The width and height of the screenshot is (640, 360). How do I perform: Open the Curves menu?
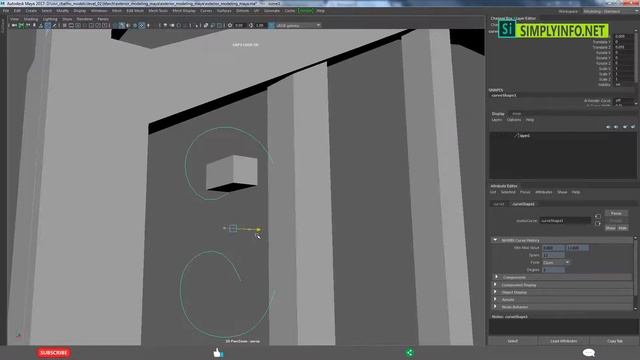click(206, 11)
